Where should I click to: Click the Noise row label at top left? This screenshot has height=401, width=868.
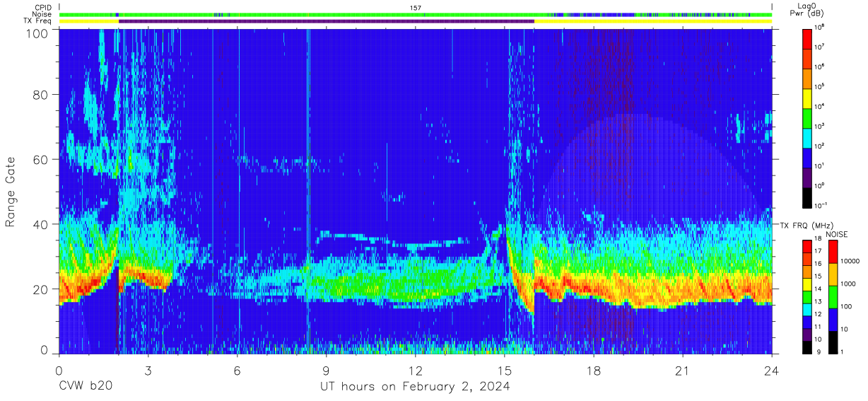click(x=42, y=14)
